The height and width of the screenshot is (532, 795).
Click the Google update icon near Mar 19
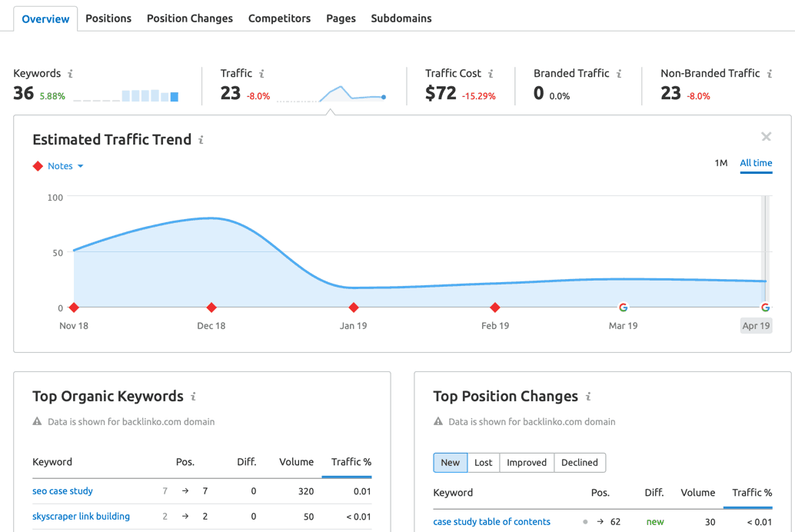(x=623, y=306)
